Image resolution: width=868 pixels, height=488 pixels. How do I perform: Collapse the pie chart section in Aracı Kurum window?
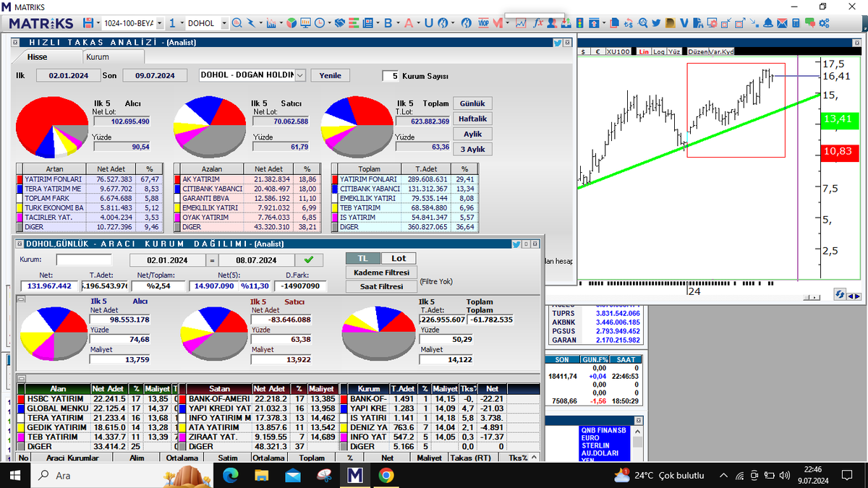[21, 298]
